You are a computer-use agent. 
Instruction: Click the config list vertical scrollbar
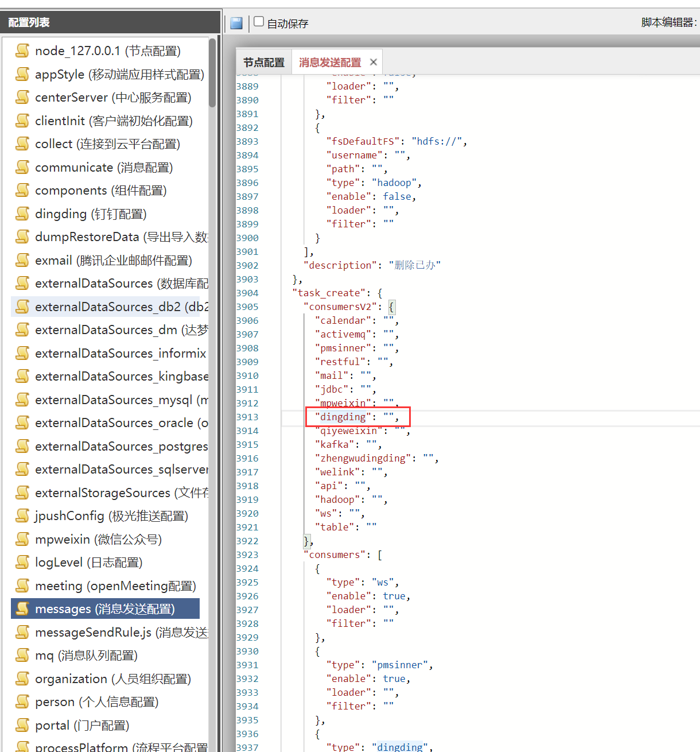(212, 73)
